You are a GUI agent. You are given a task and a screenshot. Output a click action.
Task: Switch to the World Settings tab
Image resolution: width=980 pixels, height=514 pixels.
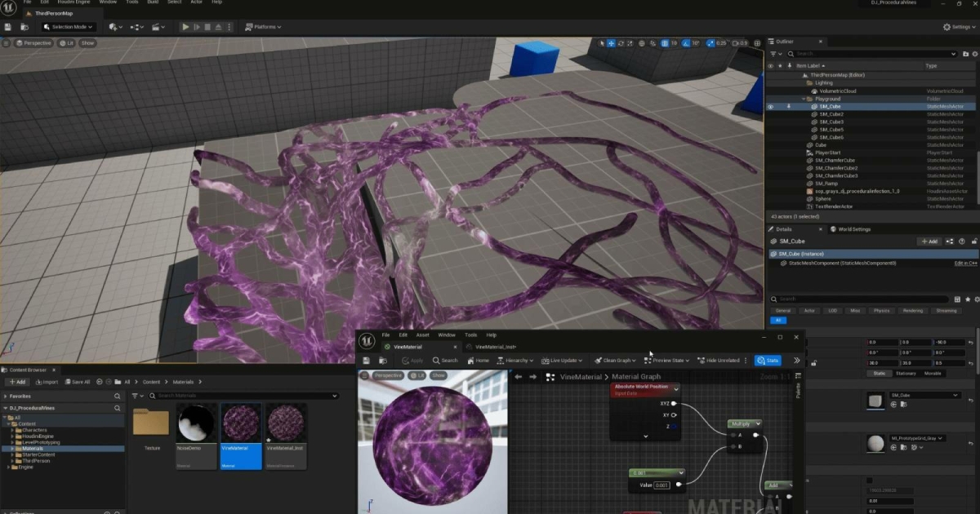pos(853,229)
